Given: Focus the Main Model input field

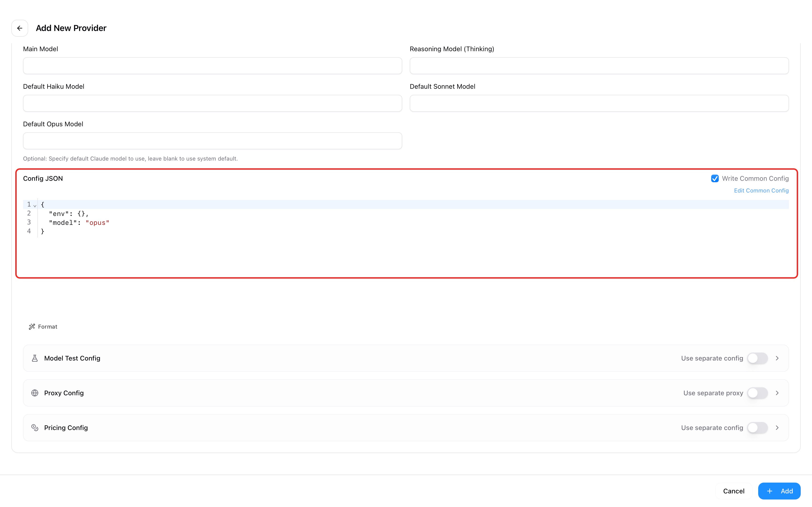Looking at the screenshot, I should 212,66.
